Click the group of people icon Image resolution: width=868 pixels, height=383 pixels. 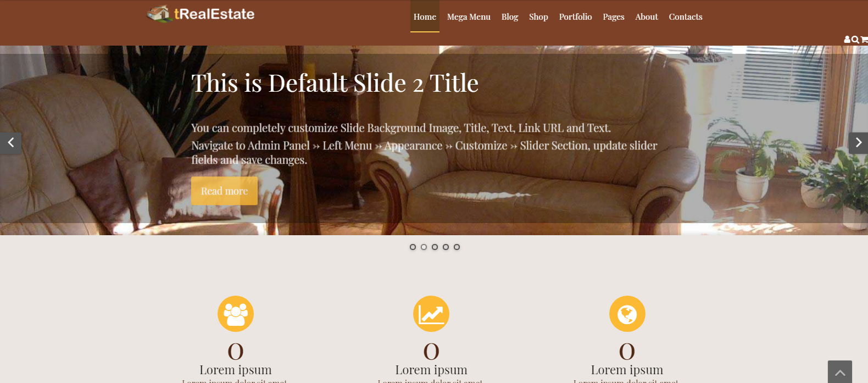point(236,314)
